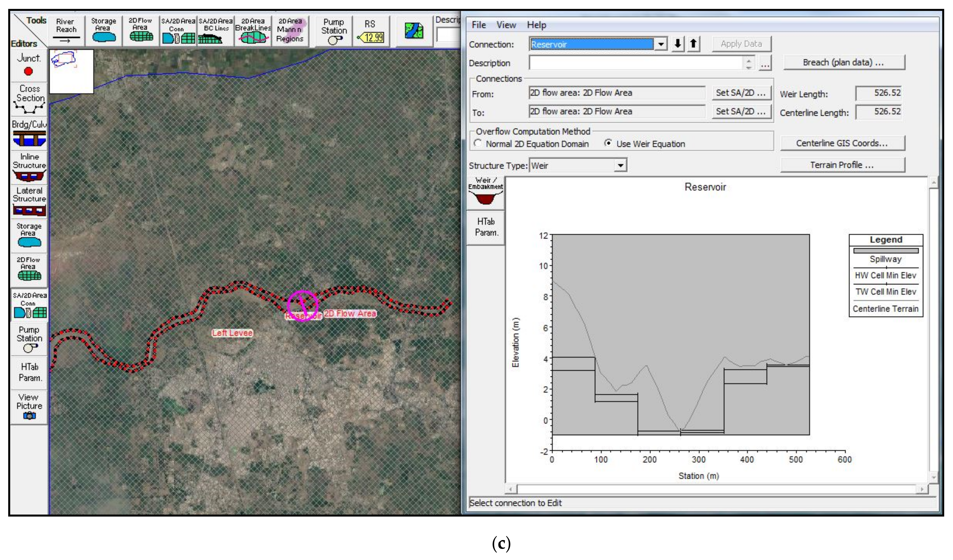Open the SA/2D Area Conn editor in sidebar

point(29,304)
